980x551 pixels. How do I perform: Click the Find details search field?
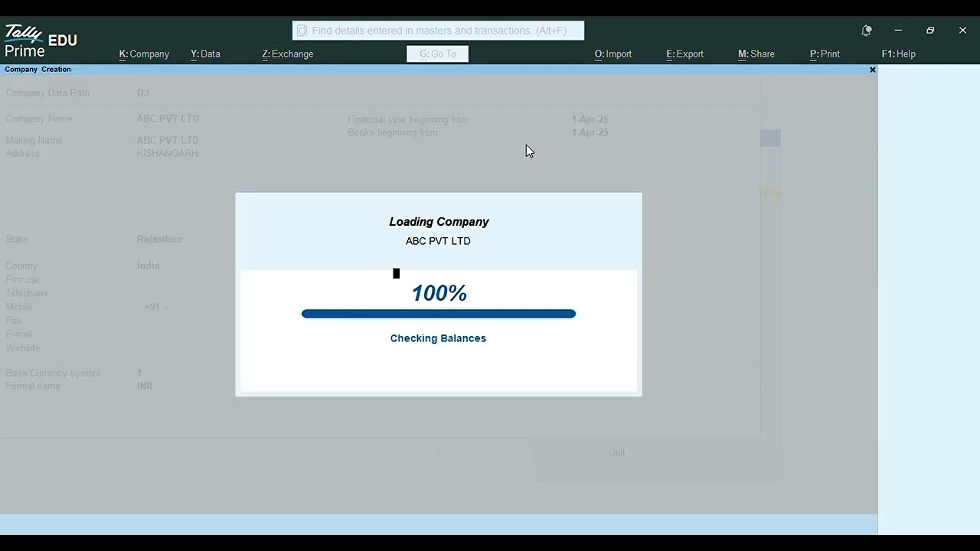(x=438, y=31)
